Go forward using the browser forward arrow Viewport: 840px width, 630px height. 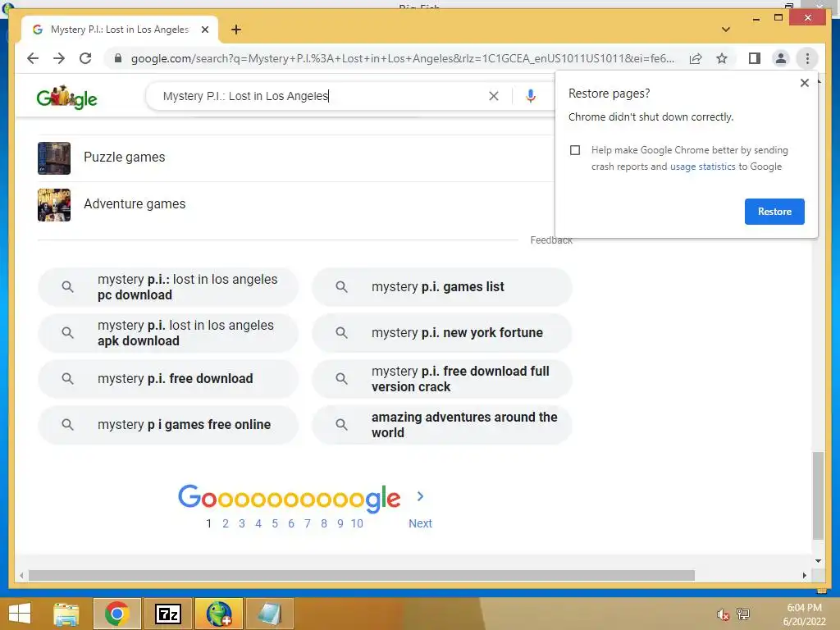[59, 58]
